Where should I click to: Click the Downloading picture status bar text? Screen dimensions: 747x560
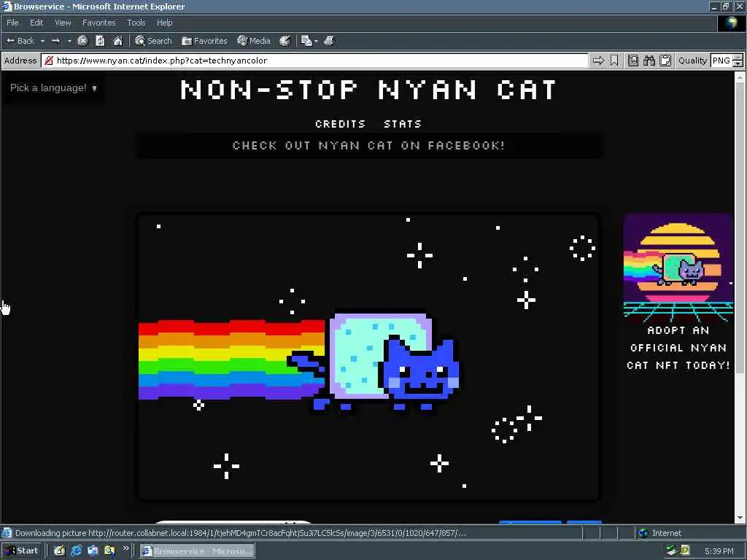[240, 533]
